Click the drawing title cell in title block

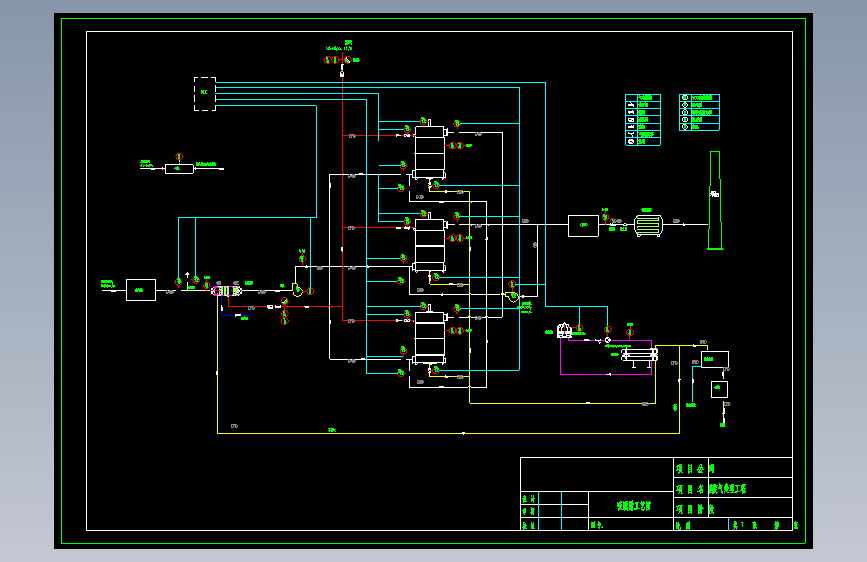point(631,505)
